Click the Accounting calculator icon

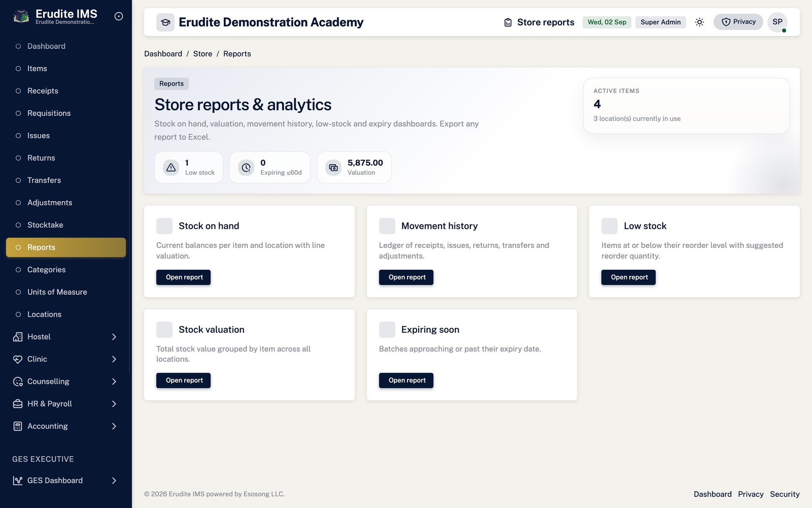pos(18,426)
